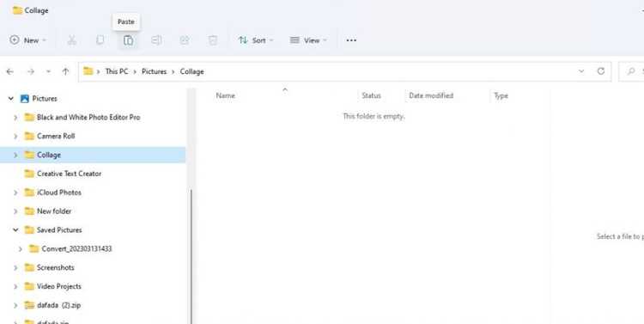
Task: Open the See more three-dots menu
Action: tap(351, 40)
